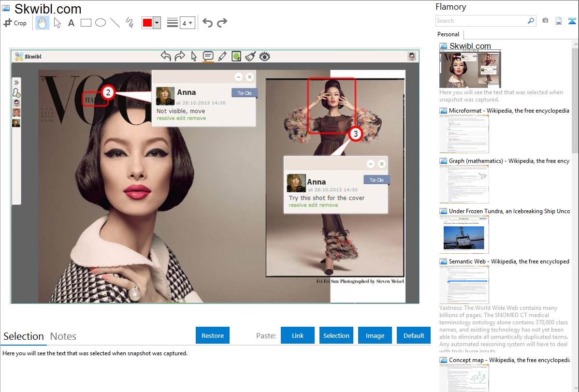Open the Personal tab
This screenshot has height=392, width=579.
pos(448,34)
